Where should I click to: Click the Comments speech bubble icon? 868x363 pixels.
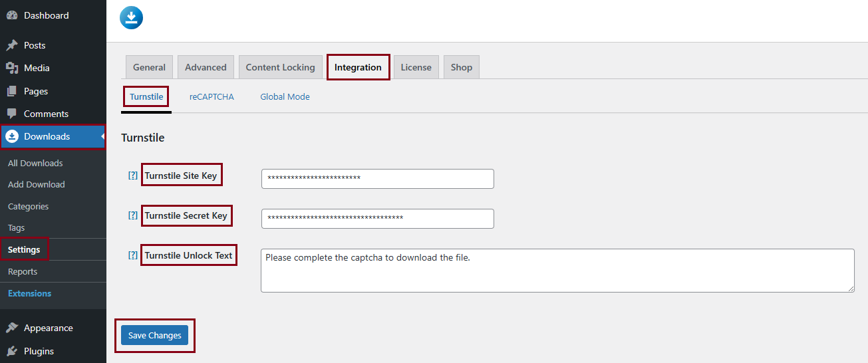(12, 114)
